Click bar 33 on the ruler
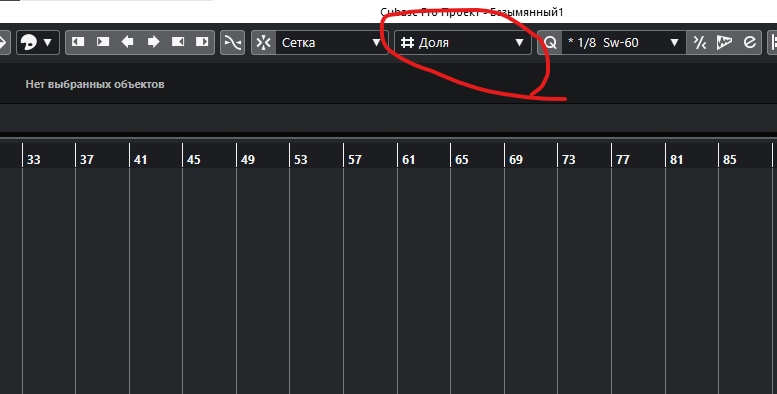Viewport: 777px width, 394px height. point(33,160)
